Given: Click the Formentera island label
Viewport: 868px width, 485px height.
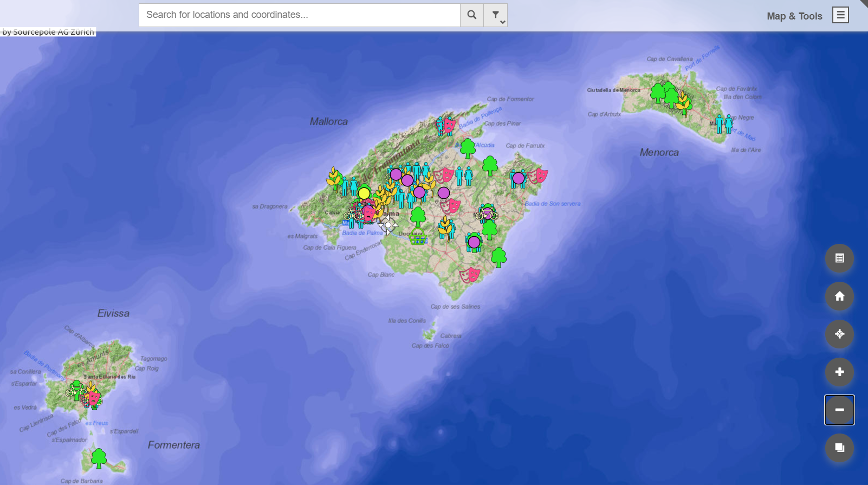Looking at the screenshot, I should (x=174, y=445).
